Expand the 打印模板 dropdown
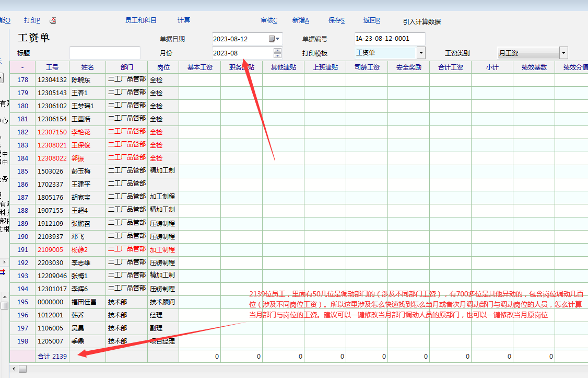The width and height of the screenshot is (588, 378). coord(421,53)
